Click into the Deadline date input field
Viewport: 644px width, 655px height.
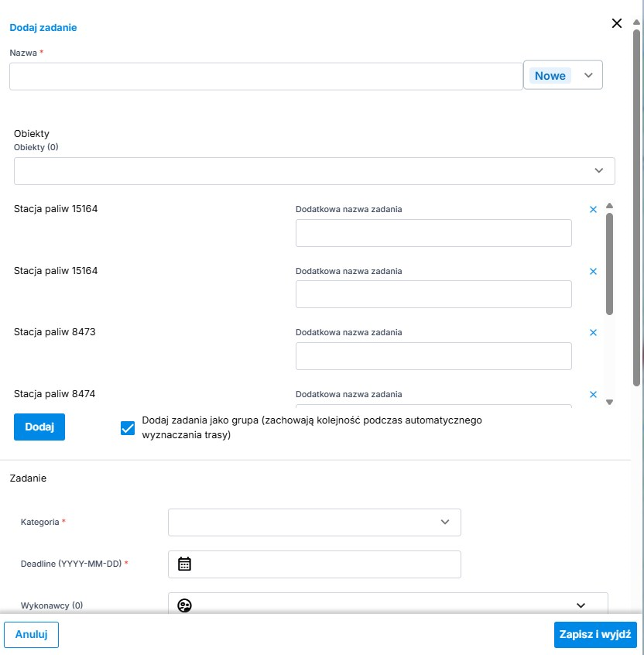tap(314, 564)
